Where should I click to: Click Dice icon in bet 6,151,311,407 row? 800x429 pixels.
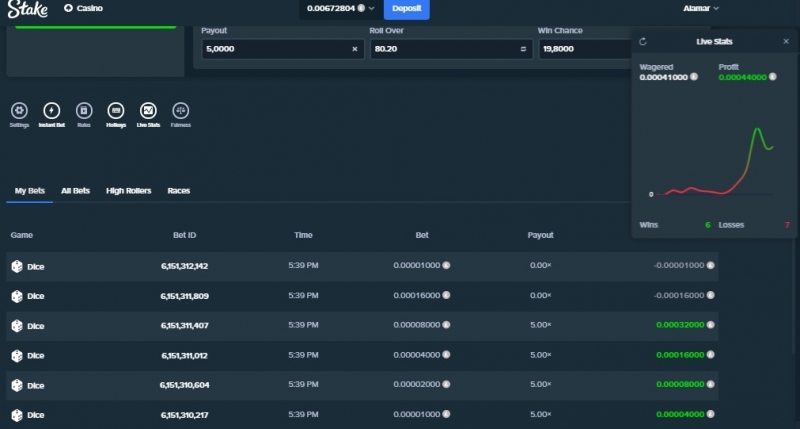click(x=17, y=325)
